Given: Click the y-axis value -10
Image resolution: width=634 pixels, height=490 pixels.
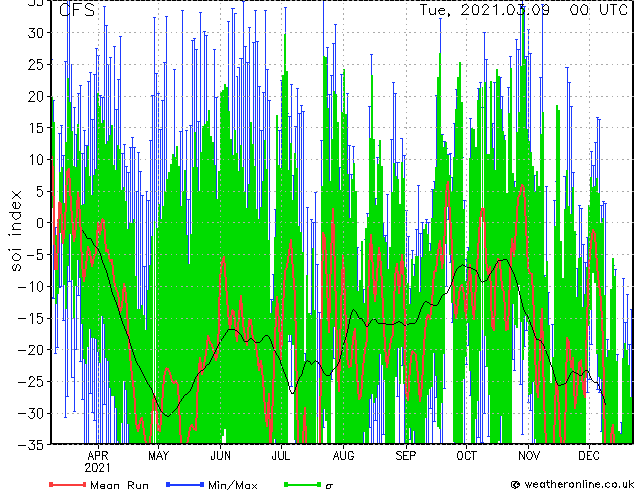Looking at the screenshot, I should [x=32, y=286].
